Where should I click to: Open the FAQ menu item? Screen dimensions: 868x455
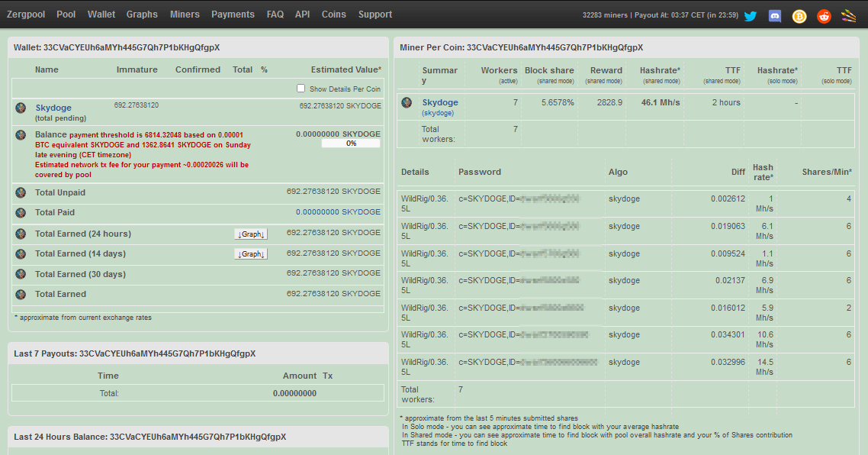click(275, 15)
